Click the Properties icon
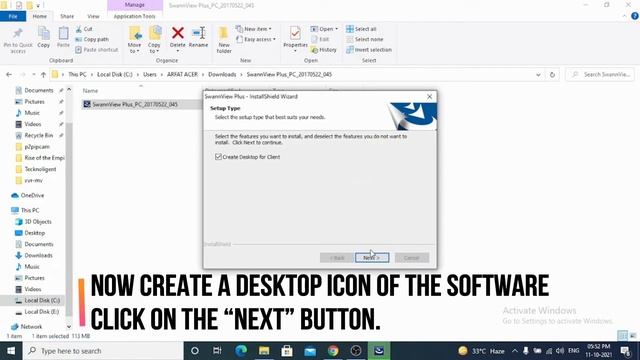The image size is (640, 360). (295, 33)
